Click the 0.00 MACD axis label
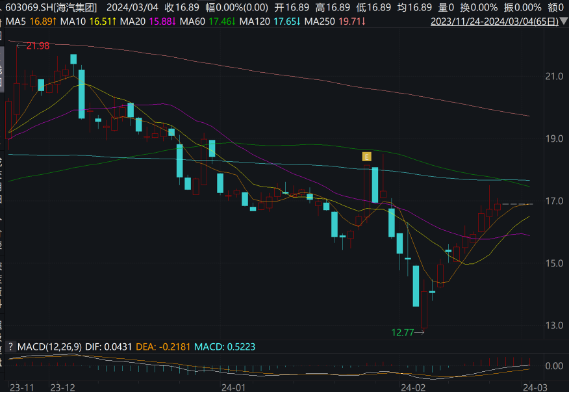The width and height of the screenshot is (570, 393). (x=554, y=366)
